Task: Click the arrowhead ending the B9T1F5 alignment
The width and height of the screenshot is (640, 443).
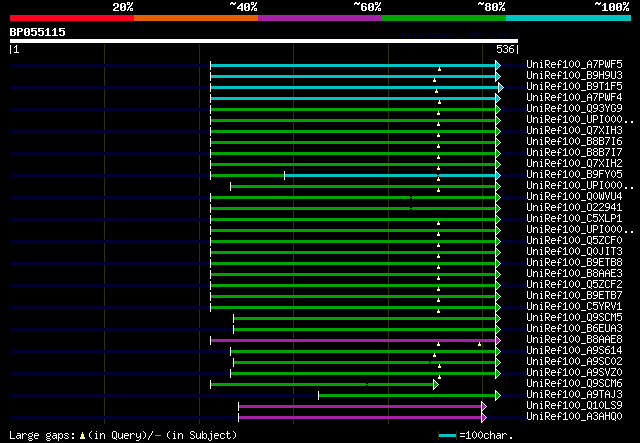Action: 501,87
